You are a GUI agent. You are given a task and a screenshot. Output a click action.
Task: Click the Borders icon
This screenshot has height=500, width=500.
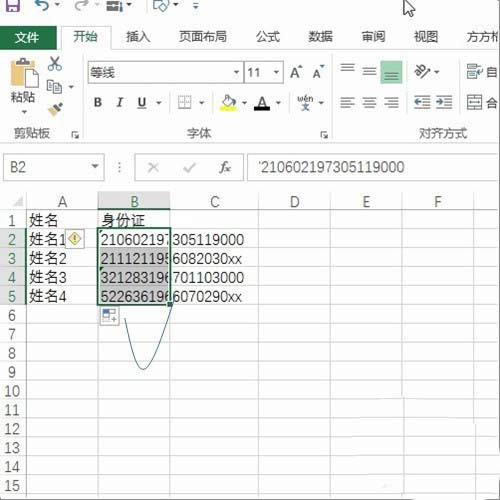[184, 102]
